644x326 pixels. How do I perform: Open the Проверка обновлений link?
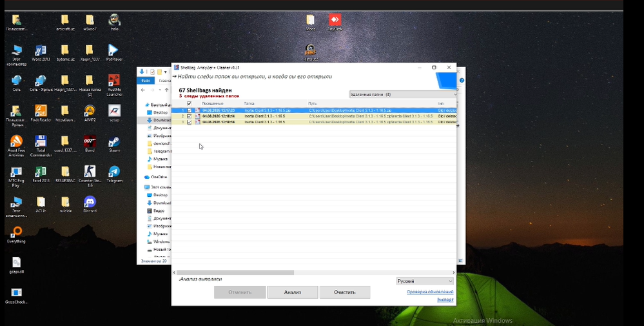(x=430, y=292)
